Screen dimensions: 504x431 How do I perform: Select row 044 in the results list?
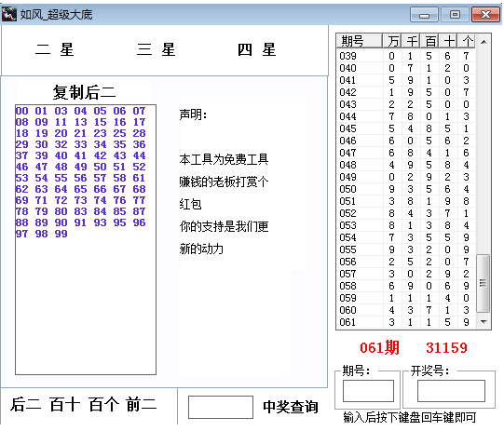coord(406,116)
